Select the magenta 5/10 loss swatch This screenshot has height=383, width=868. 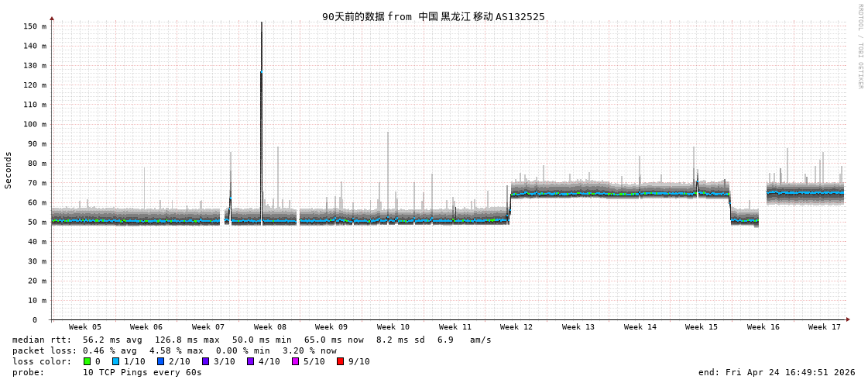(x=295, y=361)
